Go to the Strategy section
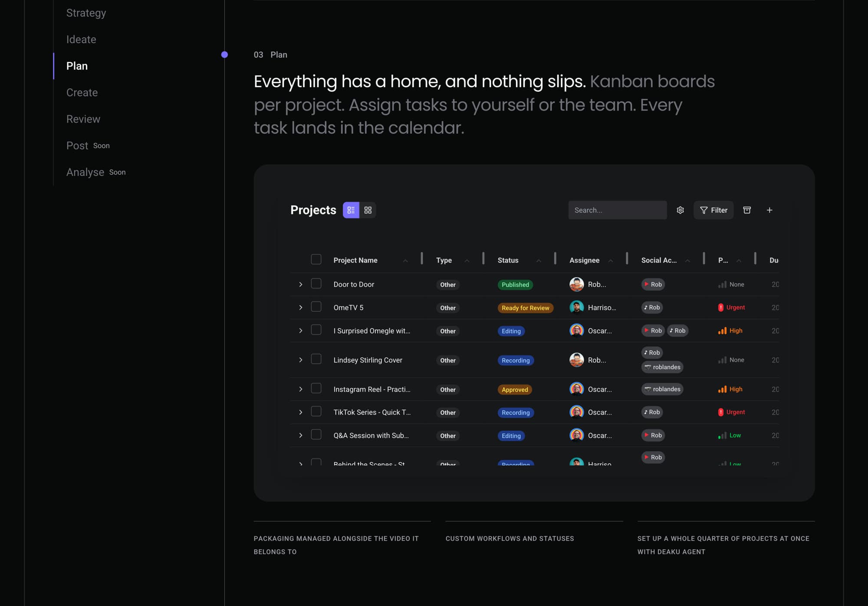Image resolution: width=868 pixels, height=606 pixels. (x=86, y=13)
